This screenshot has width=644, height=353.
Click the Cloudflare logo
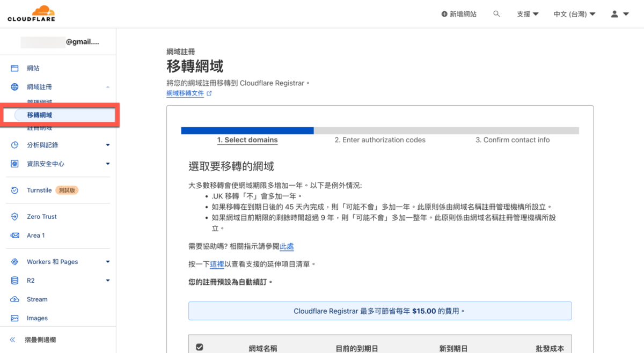coord(31,13)
